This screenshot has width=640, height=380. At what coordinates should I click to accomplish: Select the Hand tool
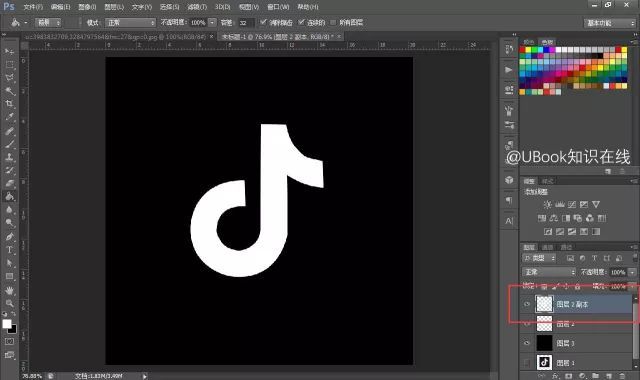(x=9, y=290)
